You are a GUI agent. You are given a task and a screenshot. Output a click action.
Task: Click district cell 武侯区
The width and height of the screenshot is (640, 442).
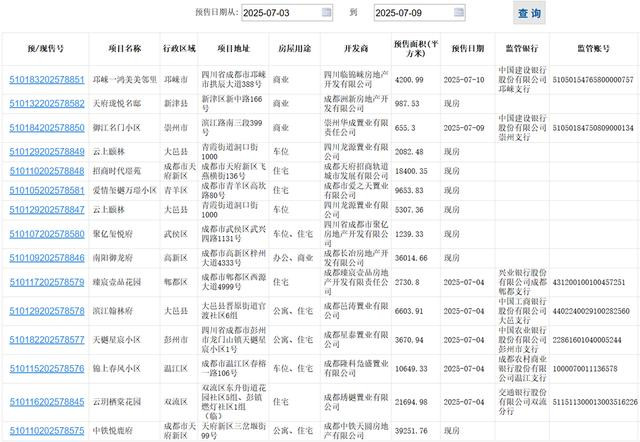[176, 234]
